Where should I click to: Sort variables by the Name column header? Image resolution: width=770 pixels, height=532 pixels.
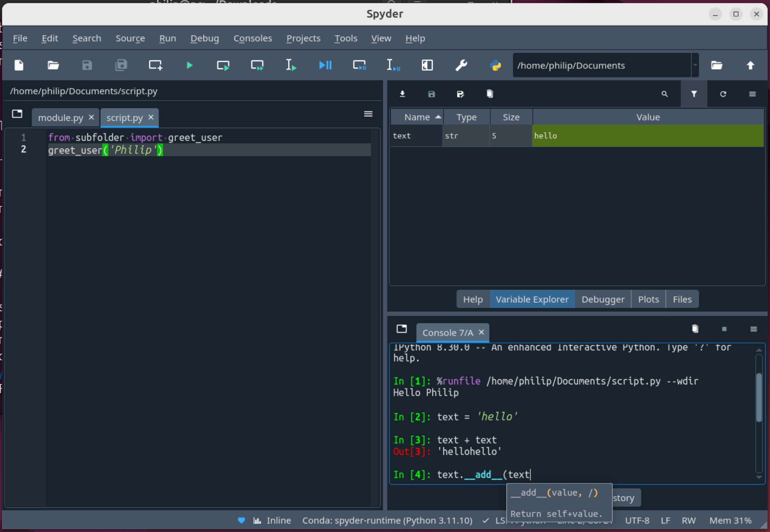click(x=417, y=117)
